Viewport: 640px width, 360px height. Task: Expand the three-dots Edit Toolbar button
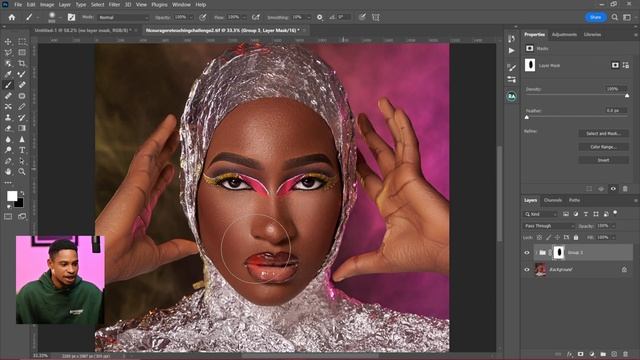8,182
